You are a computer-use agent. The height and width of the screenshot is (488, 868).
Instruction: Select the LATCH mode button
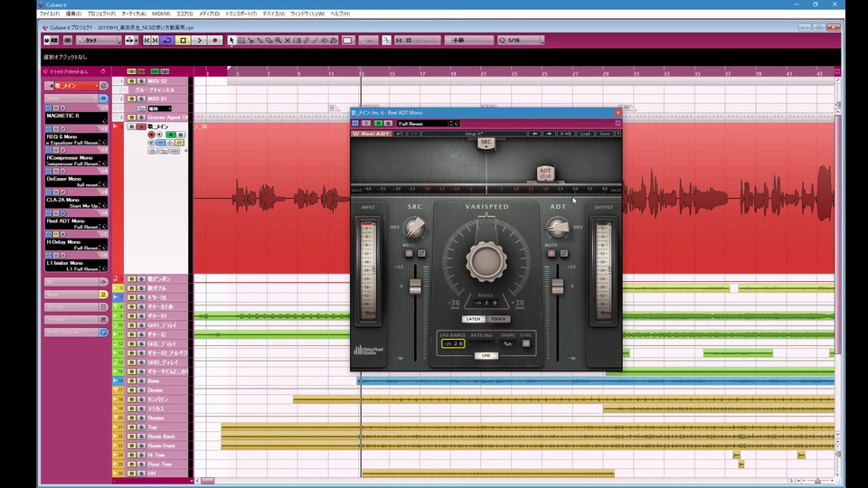(473, 319)
